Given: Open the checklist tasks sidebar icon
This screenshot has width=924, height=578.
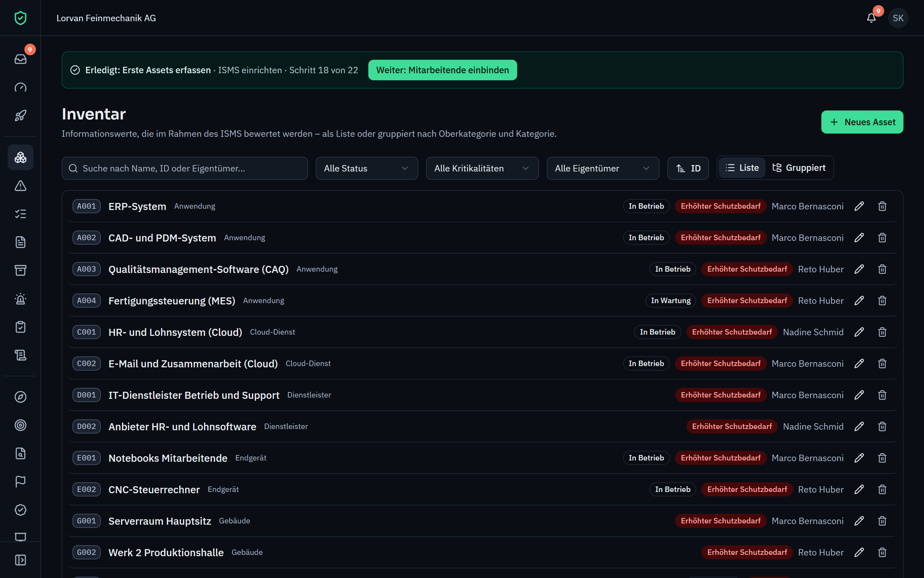Looking at the screenshot, I should [x=20, y=214].
